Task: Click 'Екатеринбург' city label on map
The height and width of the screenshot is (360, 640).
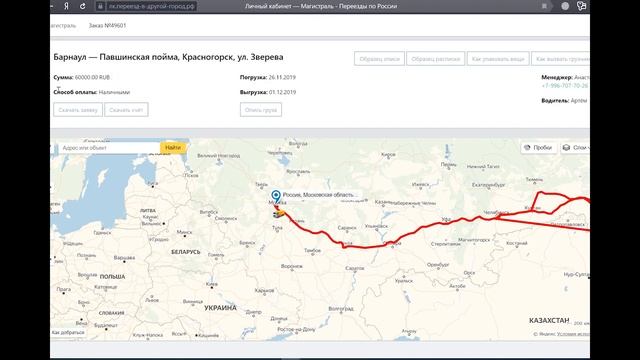Action: coord(489,185)
